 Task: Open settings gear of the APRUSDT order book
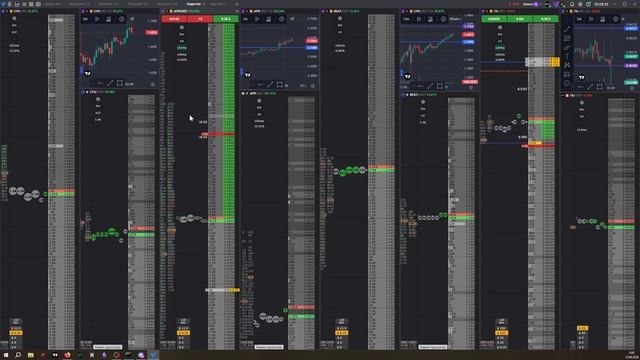(182, 28)
